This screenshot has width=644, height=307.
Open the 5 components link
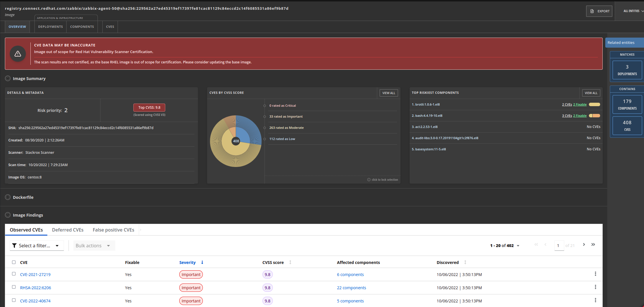tap(350, 301)
